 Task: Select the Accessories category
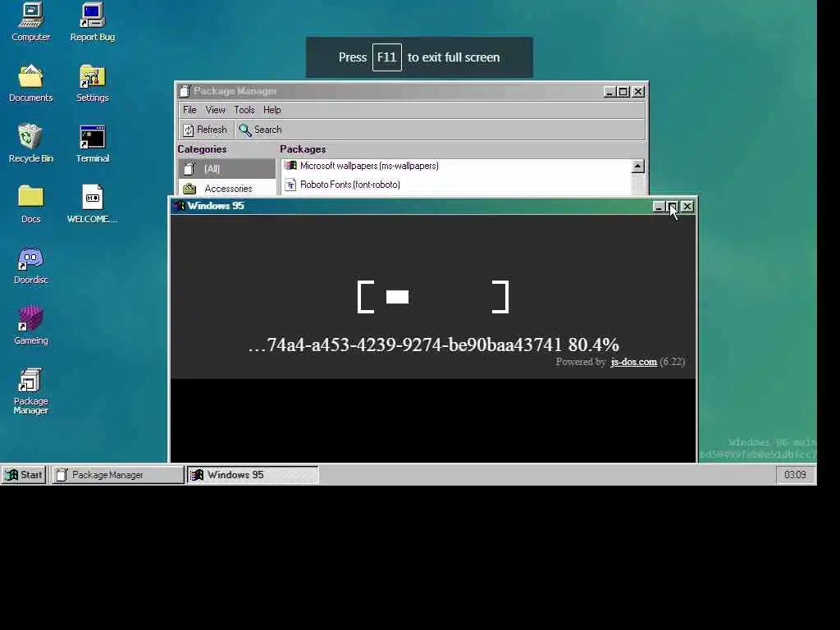point(226,188)
